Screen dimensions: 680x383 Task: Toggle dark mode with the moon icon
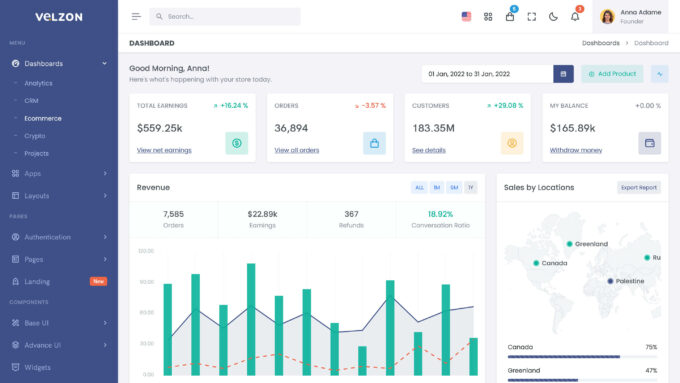point(553,16)
